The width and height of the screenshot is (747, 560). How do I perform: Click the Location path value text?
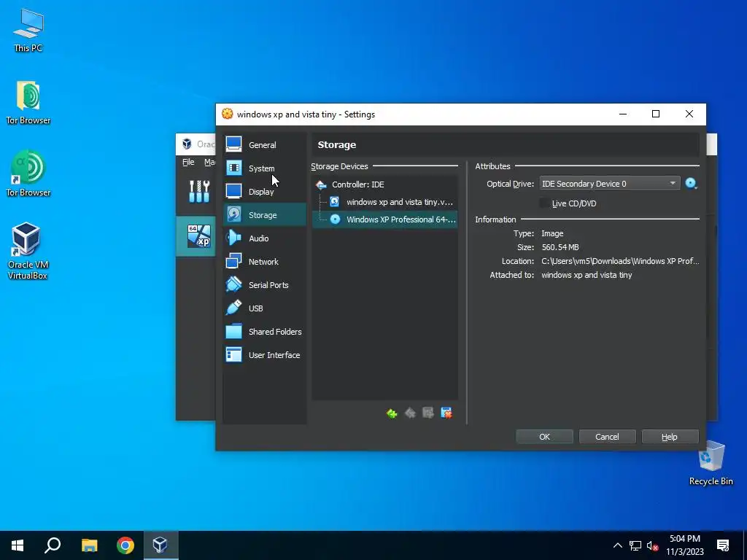[620, 261]
